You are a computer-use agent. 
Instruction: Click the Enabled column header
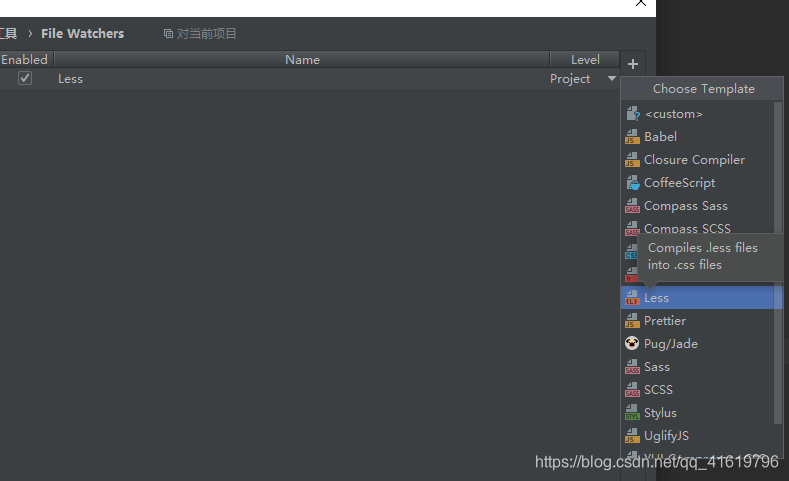click(25, 59)
